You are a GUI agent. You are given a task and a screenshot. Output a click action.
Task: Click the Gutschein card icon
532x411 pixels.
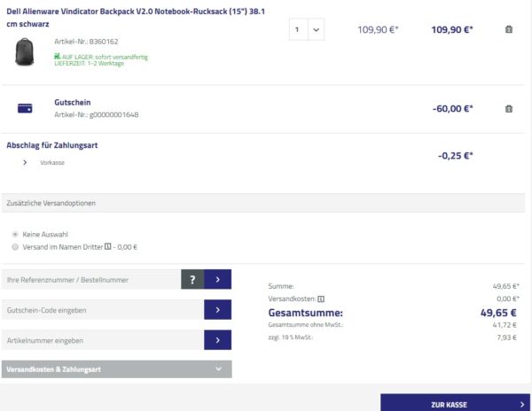click(x=25, y=109)
